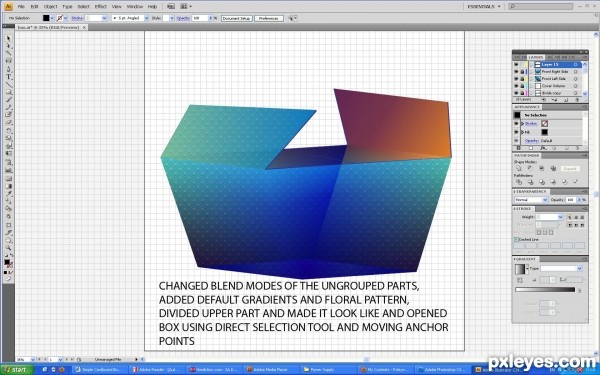
Task: Open the Normal blend mode dropdown
Action: [545, 200]
